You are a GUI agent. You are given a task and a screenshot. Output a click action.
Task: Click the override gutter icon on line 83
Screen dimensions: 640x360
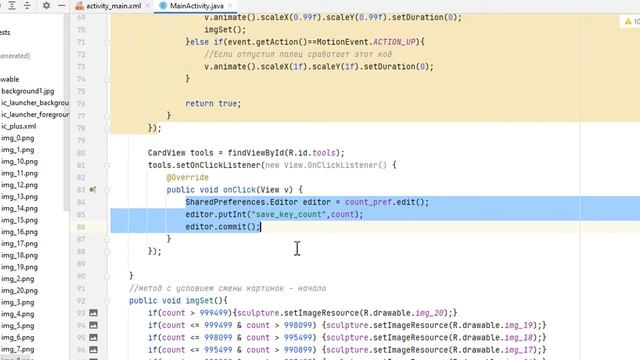[x=93, y=190]
